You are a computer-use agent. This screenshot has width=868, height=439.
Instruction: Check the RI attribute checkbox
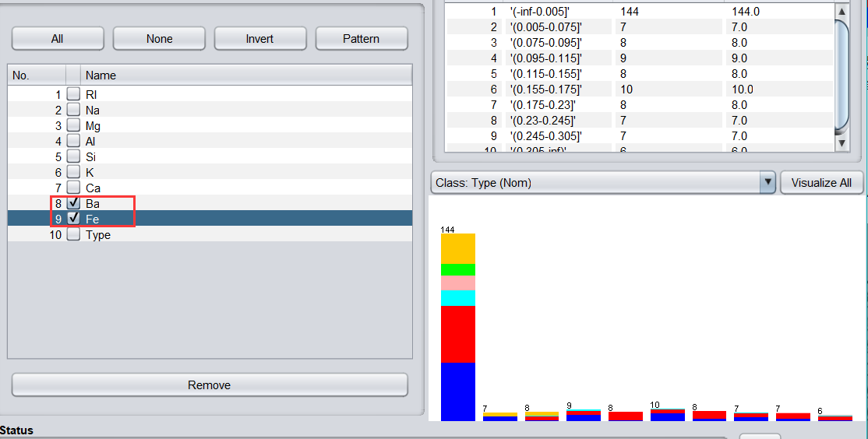point(73,94)
